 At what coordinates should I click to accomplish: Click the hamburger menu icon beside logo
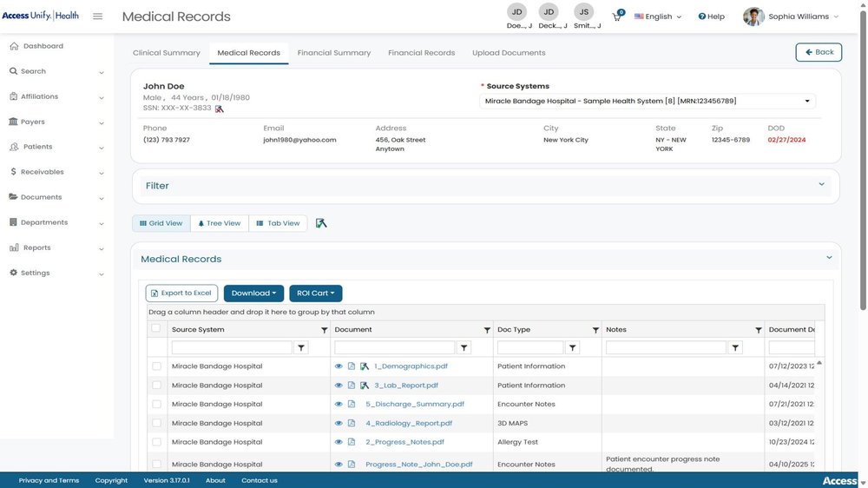[x=97, y=16]
